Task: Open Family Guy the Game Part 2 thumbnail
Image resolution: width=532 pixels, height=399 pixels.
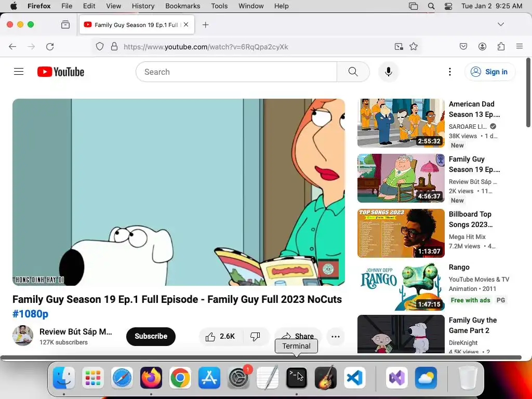Action: (401, 334)
